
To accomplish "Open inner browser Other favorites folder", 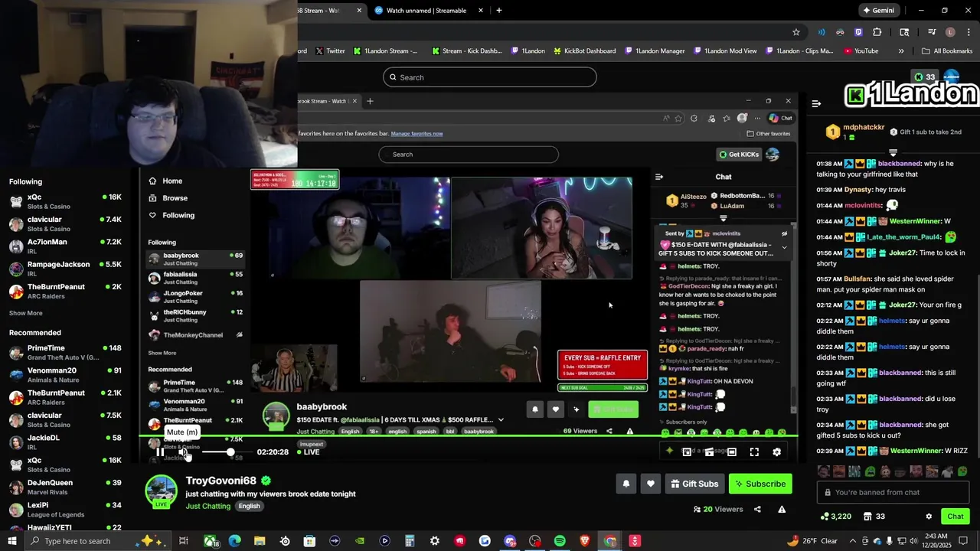I will coord(769,133).
